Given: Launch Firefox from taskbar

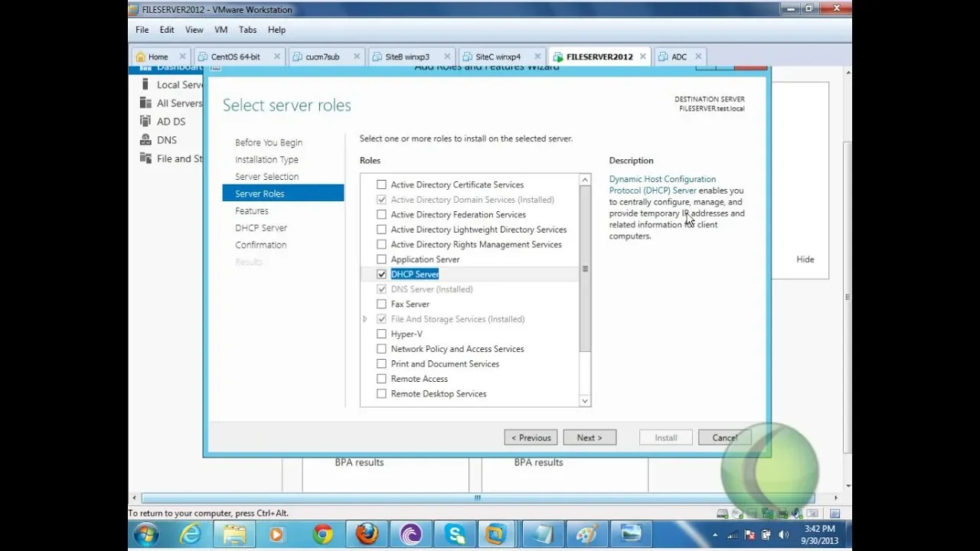Looking at the screenshot, I should [367, 534].
